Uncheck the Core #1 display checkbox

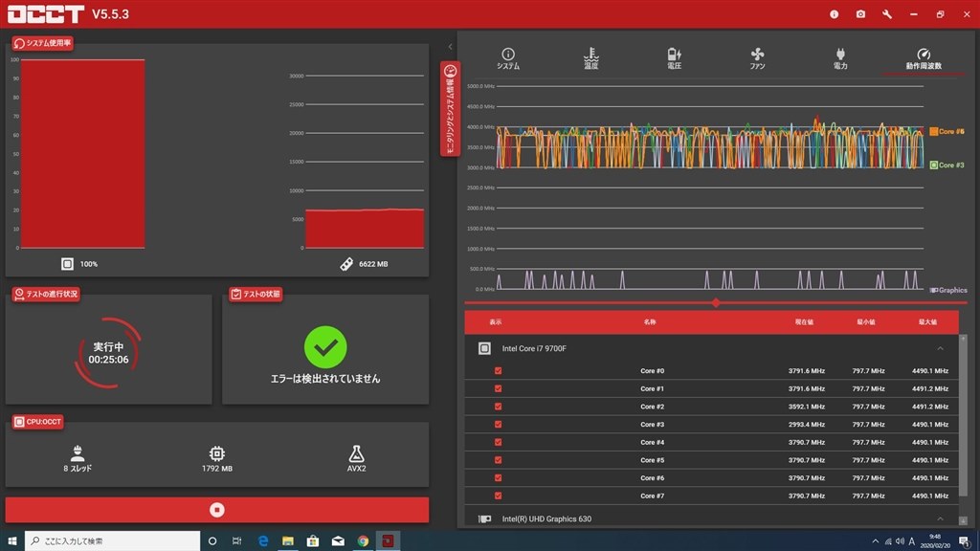tap(498, 388)
